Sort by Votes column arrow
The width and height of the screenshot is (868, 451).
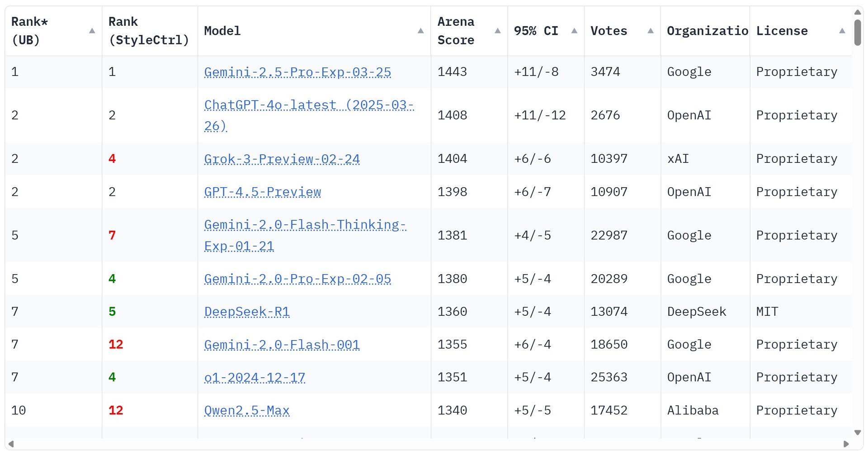point(651,31)
